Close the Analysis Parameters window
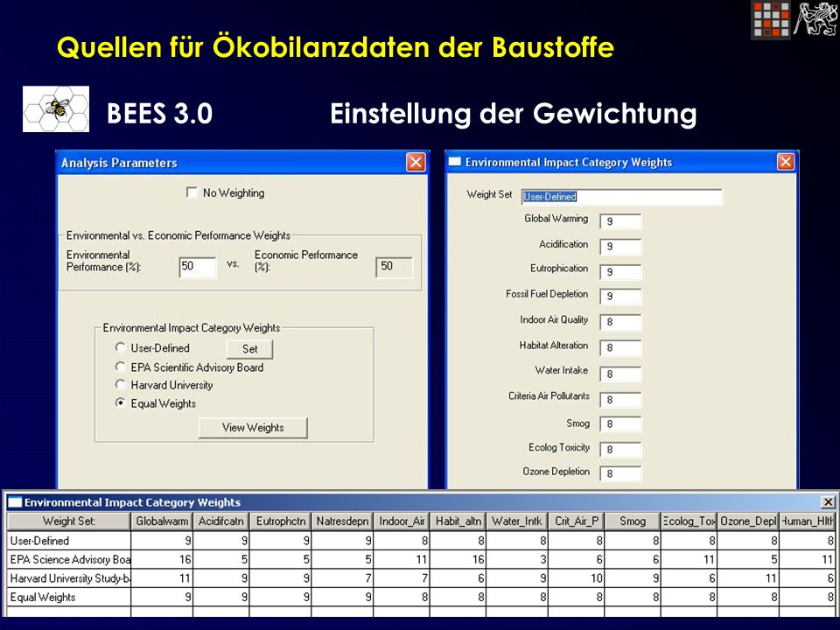 (x=416, y=163)
